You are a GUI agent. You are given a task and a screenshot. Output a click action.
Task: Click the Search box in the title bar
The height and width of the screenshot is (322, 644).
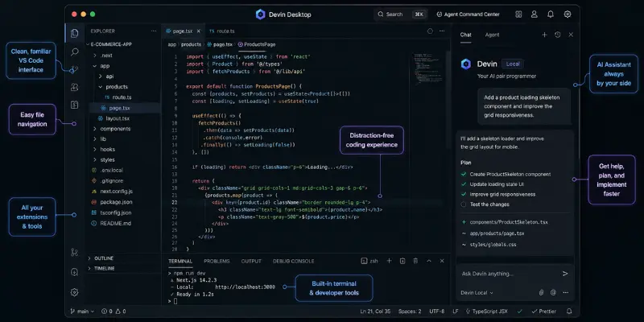[400, 14]
